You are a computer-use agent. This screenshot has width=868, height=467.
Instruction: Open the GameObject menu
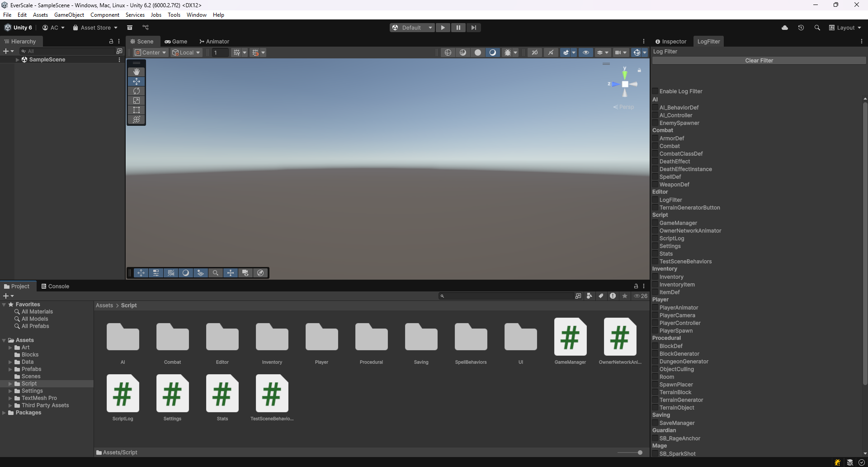[x=69, y=15]
